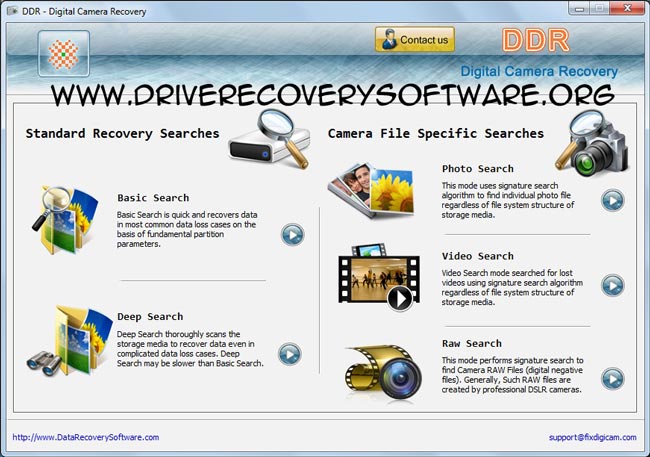Viewport: 650px width, 457px height.
Task: Click the DDR orange logo text
Action: coord(536,40)
